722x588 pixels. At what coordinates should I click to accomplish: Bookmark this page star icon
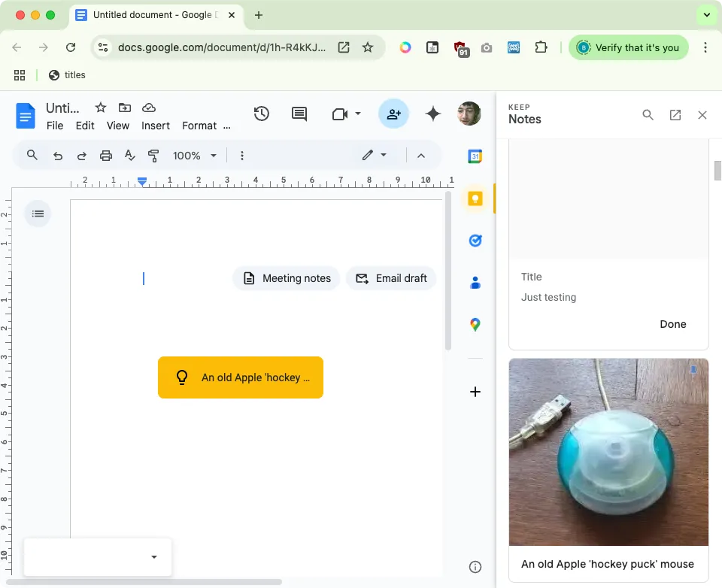tap(368, 47)
